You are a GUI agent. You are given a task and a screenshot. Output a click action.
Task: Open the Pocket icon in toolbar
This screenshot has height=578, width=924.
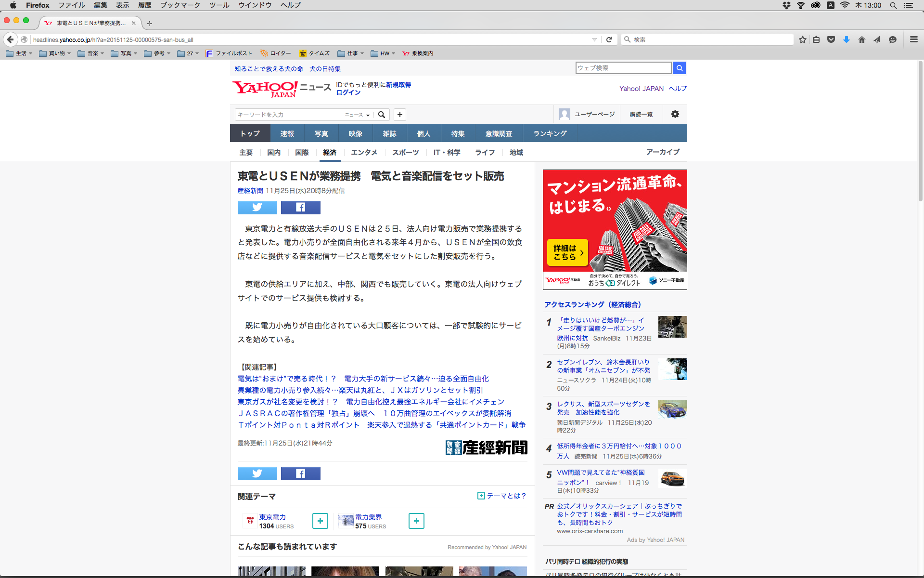point(831,39)
